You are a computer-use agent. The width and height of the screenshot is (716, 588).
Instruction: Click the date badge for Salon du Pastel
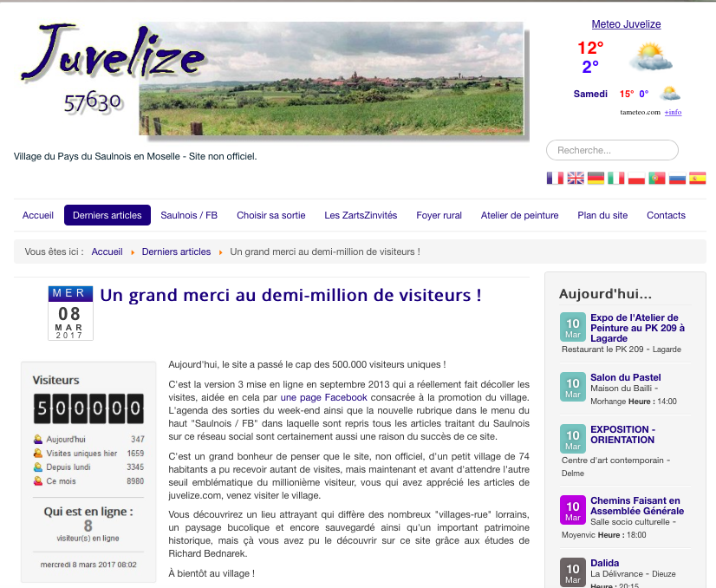click(573, 387)
